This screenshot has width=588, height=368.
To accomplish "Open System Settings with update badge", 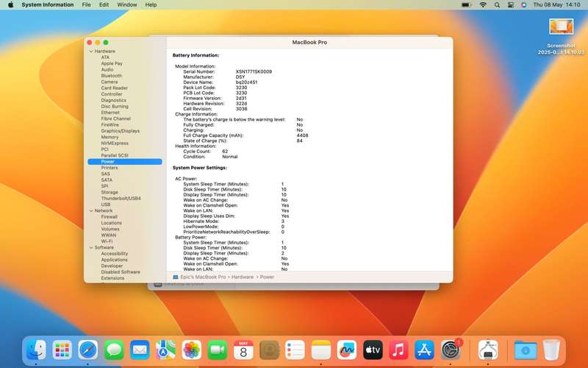I will [x=451, y=350].
